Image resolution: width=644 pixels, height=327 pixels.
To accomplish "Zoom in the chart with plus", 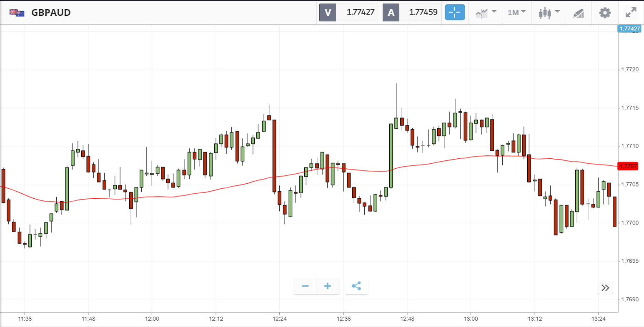I will [x=328, y=286].
